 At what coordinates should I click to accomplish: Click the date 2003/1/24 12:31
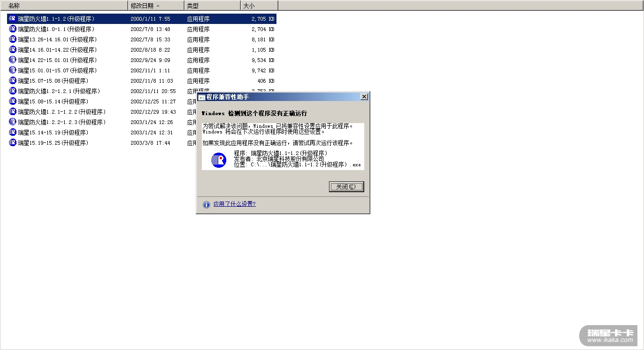152,133
